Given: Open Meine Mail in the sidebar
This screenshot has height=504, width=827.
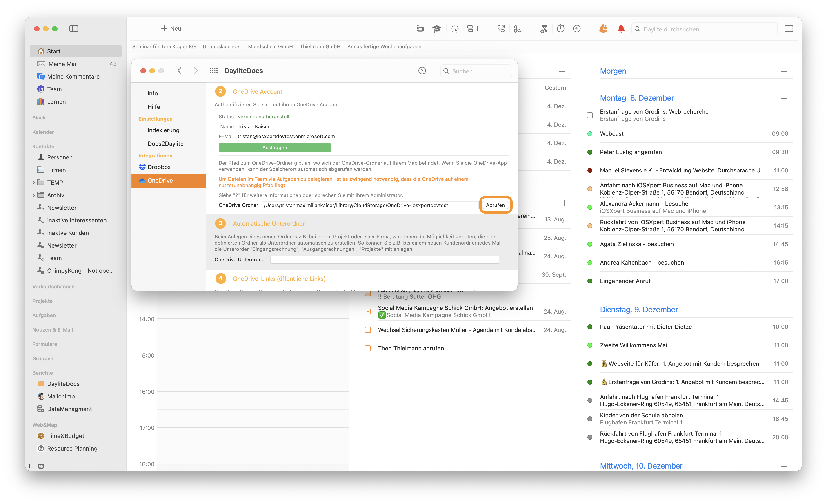Looking at the screenshot, I should (76, 64).
